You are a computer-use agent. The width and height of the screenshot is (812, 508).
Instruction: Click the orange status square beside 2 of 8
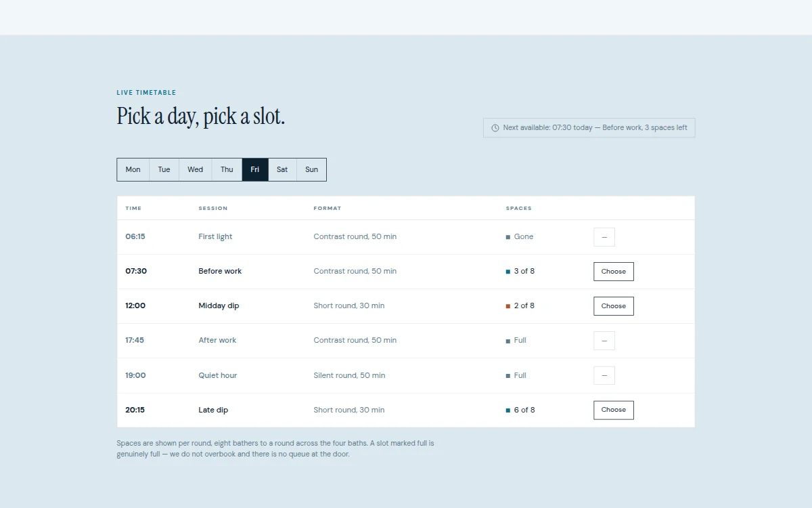[x=508, y=306]
